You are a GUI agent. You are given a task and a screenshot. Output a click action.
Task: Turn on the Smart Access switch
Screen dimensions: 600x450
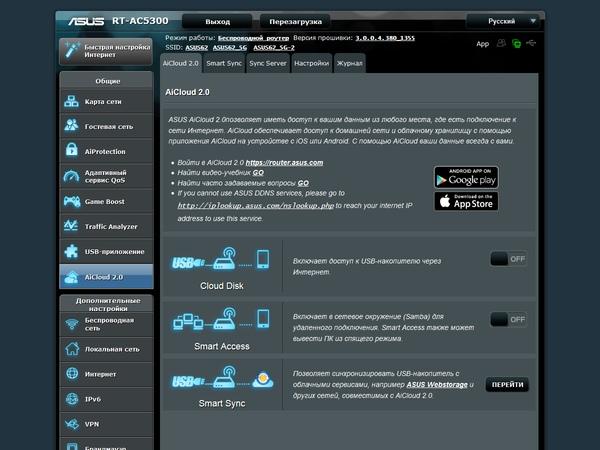coord(509,319)
